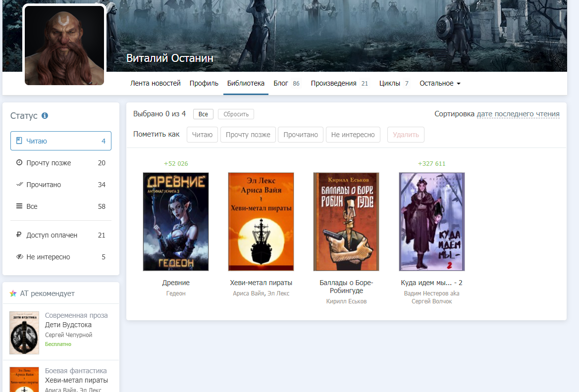
Task: Open the Куда идем мы... - 2 title
Action: click(x=431, y=283)
